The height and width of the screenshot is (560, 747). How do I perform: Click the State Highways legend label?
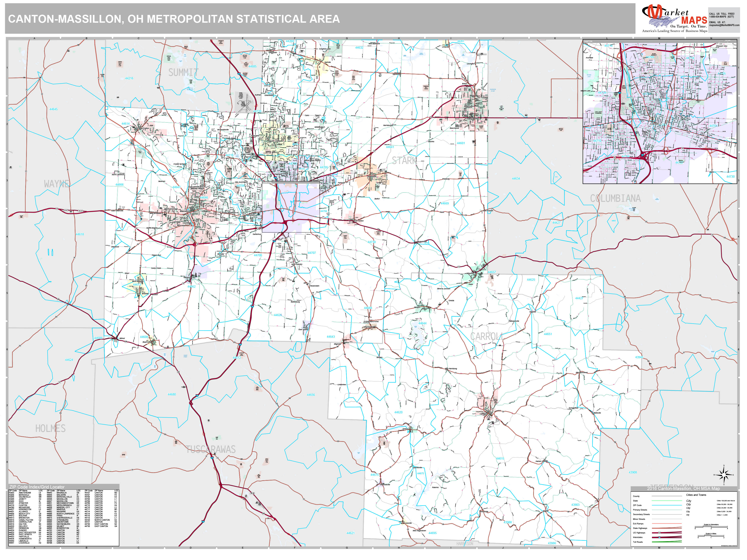(x=640, y=528)
